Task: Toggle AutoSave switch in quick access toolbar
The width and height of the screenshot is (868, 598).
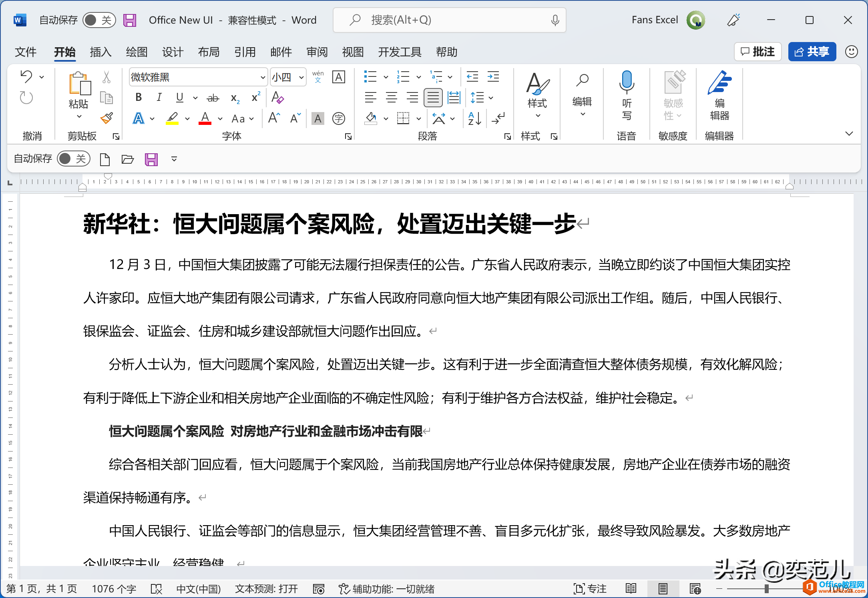Action: [74, 159]
